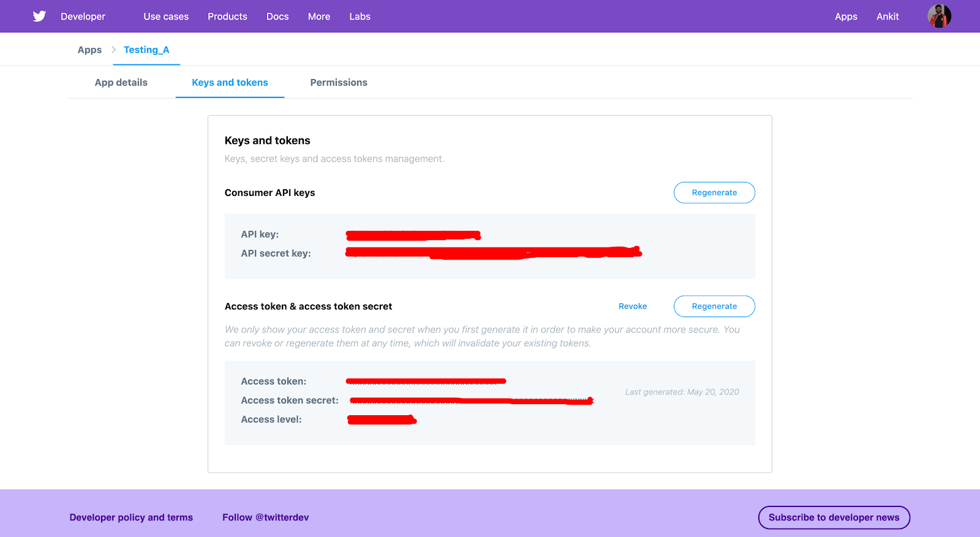Click the 'Access token:' label
The width and height of the screenshot is (980, 537).
click(x=273, y=381)
